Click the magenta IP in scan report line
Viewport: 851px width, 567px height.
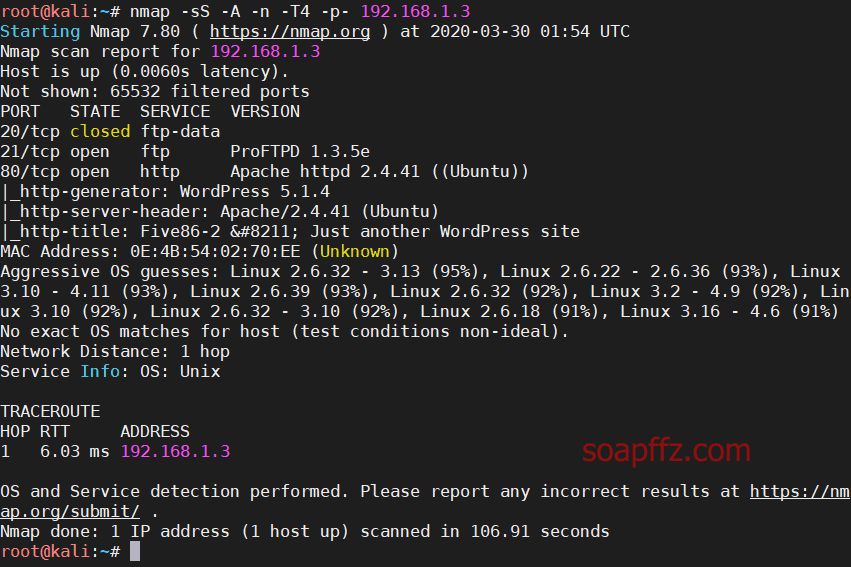coord(265,52)
